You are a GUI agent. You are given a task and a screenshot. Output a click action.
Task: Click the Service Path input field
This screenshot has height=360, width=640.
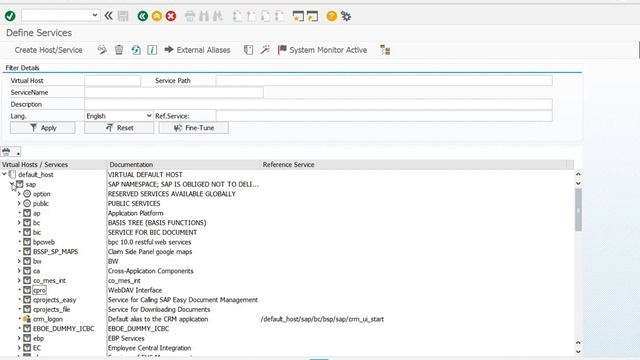coord(384,80)
